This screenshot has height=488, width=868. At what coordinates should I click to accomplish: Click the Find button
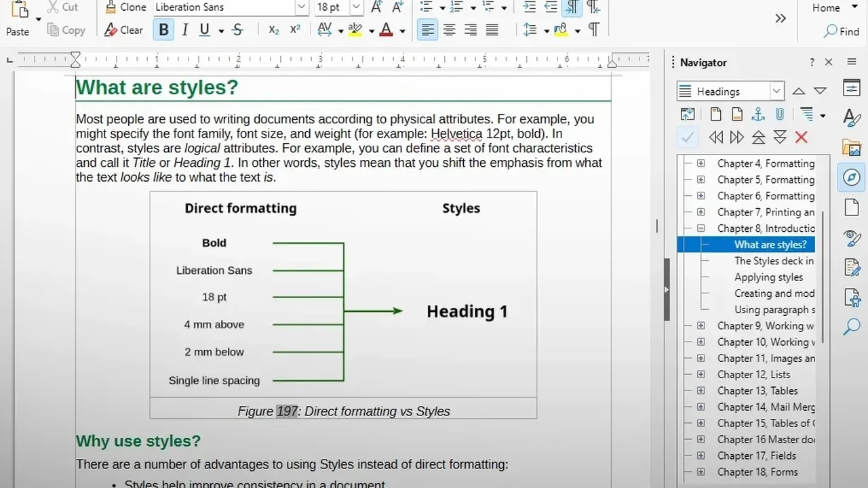click(842, 31)
